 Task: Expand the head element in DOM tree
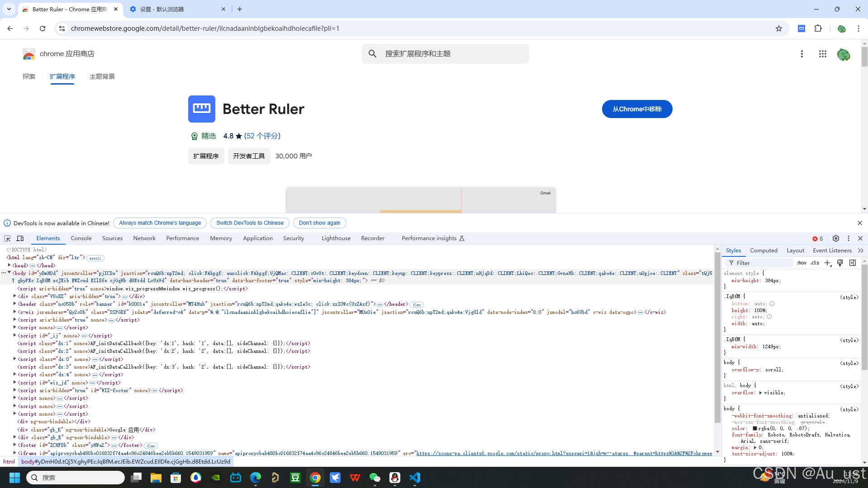click(9, 265)
